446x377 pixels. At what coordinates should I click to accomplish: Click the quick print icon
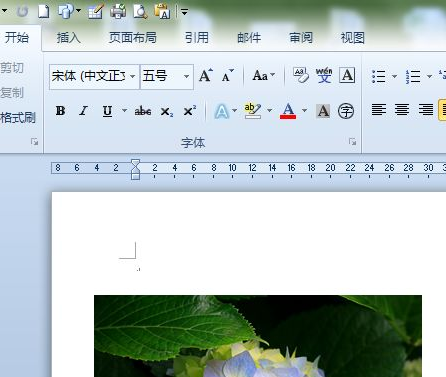(118, 11)
